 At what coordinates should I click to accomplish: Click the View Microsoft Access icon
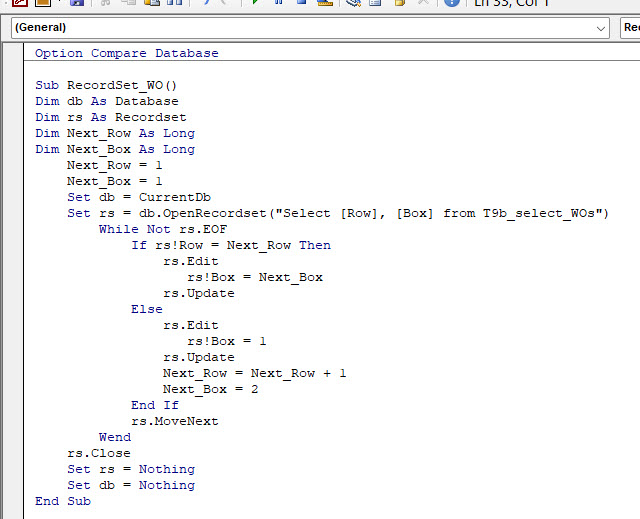pyautogui.click(x=19, y=2)
